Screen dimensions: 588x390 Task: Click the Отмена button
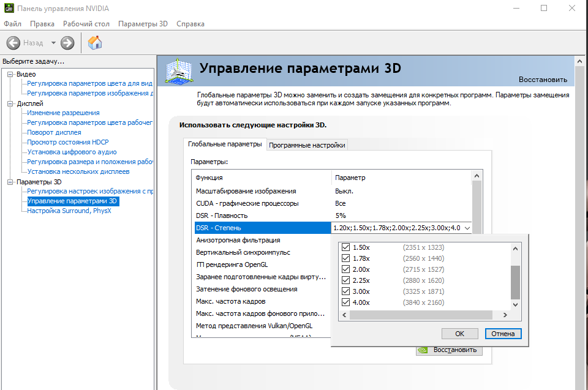click(x=503, y=334)
